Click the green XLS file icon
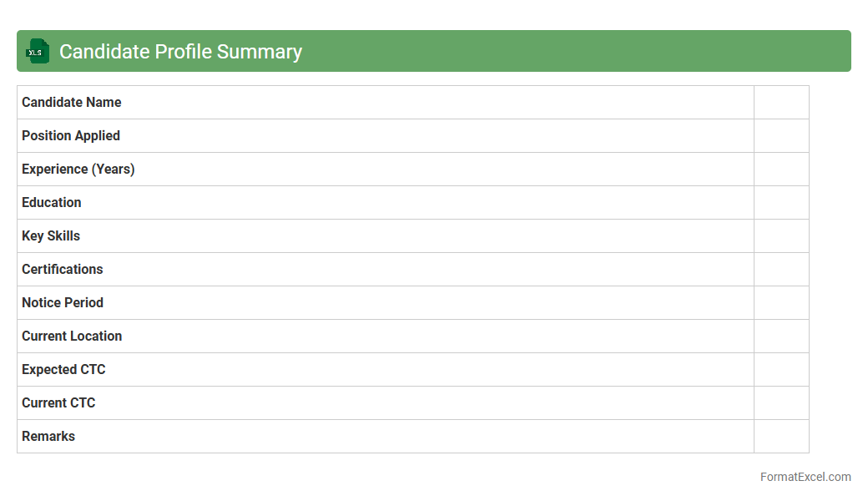This screenshot has width=868, height=501. point(38,51)
